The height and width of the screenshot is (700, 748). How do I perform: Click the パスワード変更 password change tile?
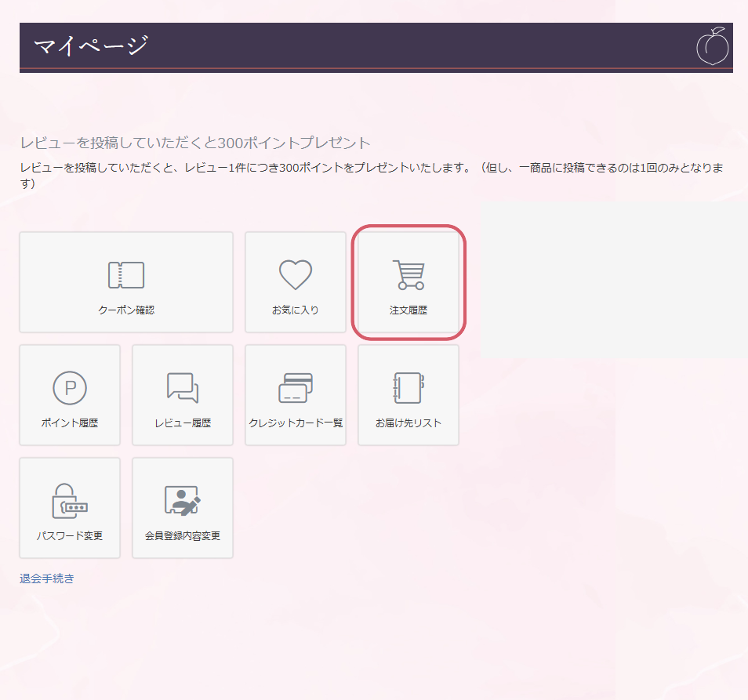(70, 507)
